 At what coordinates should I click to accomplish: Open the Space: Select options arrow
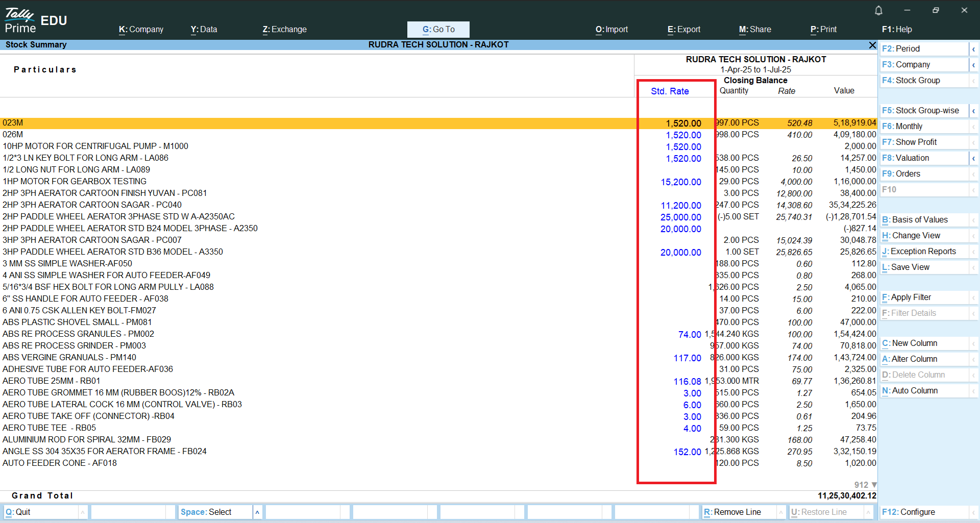257,512
